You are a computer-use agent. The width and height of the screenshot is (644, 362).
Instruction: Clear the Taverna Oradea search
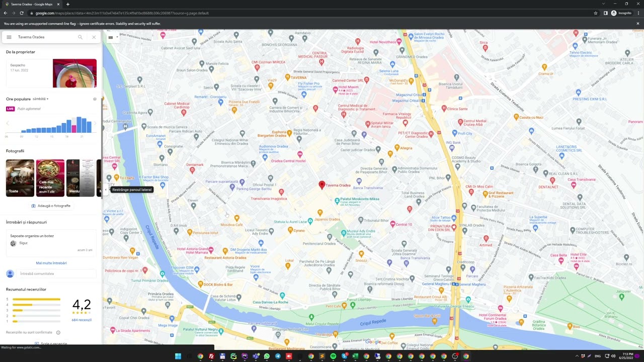point(94,37)
